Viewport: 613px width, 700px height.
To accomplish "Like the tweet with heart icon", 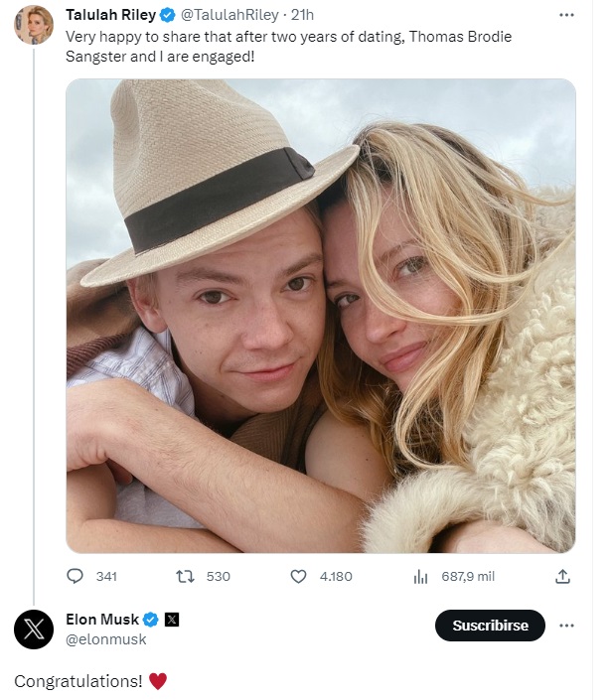I will tap(298, 576).
